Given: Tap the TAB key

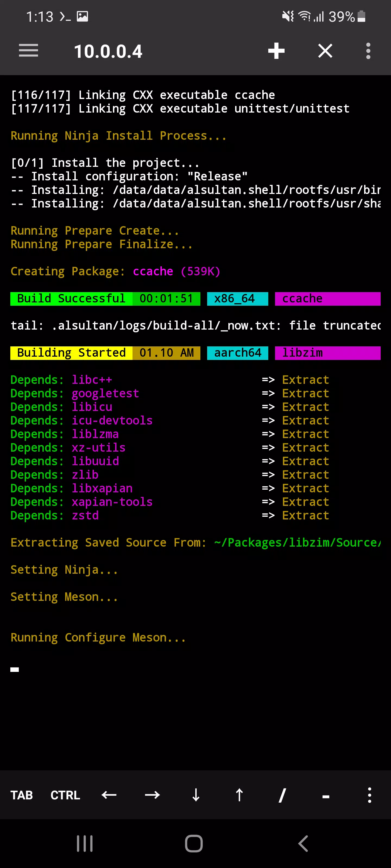Looking at the screenshot, I should 22,795.
